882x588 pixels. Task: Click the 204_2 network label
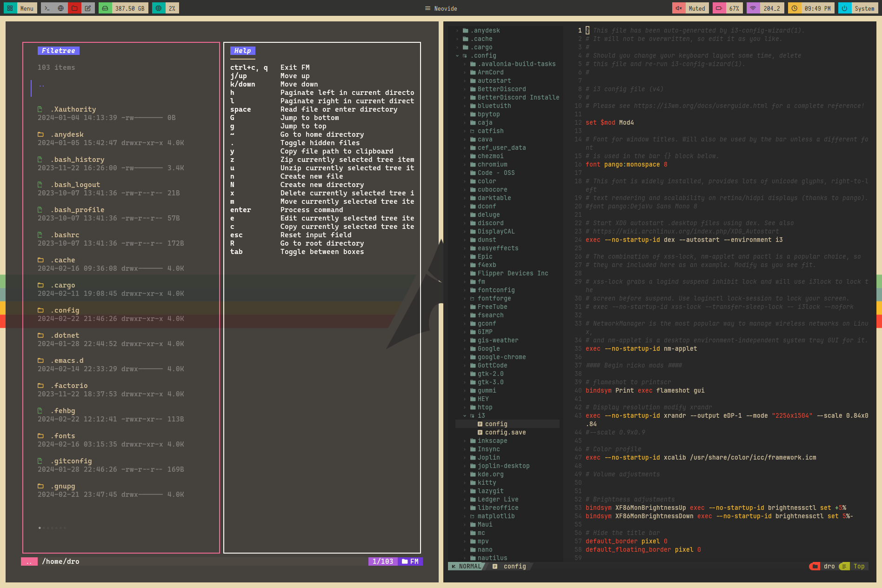click(772, 8)
